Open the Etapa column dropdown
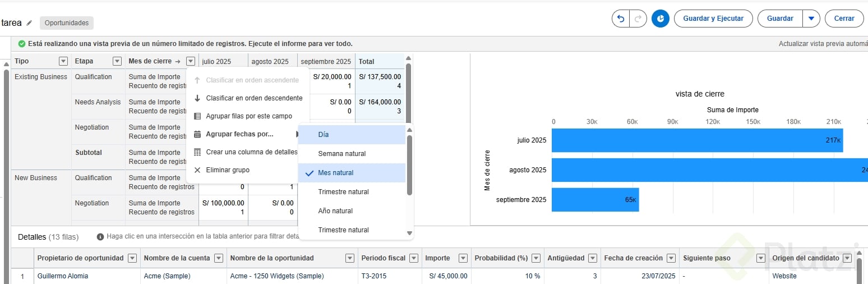This screenshot has height=284, width=868. (117, 61)
